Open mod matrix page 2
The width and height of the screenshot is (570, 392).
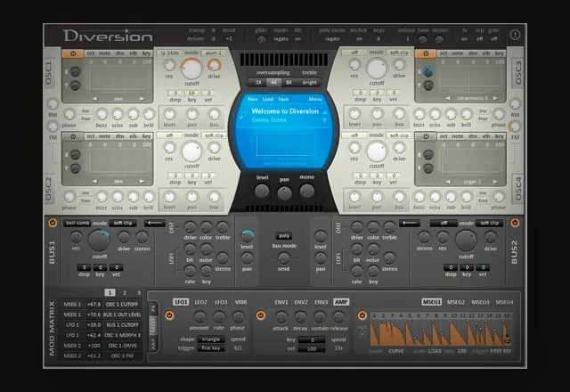pyautogui.click(x=125, y=292)
